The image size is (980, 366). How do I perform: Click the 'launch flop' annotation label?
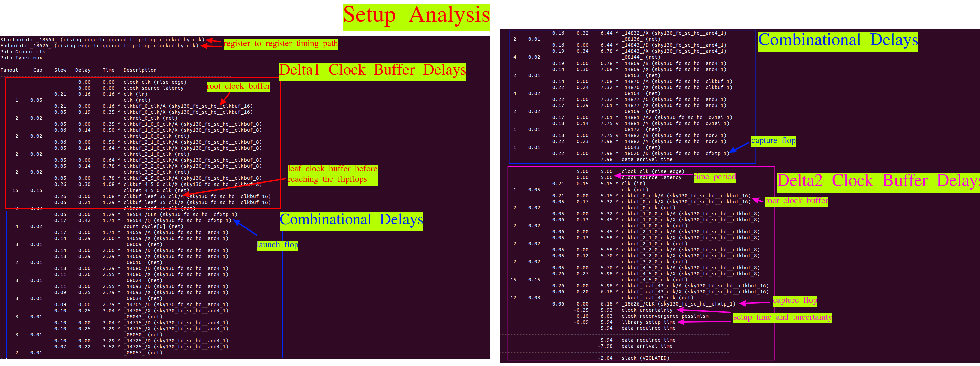pos(277,245)
